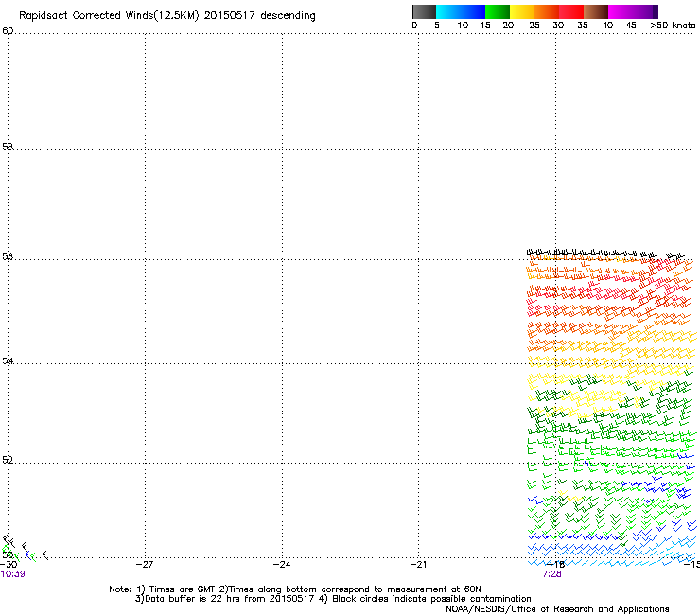Click the plot title 'Rapidscat Corrected Winds(12.5KM)'
This screenshot has height=615, width=700.
click(x=109, y=16)
